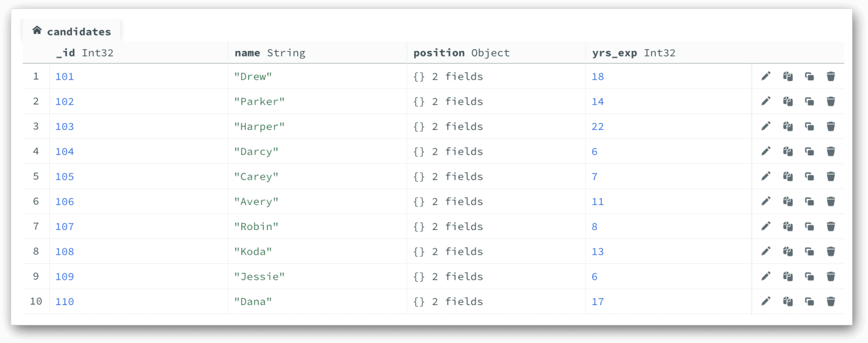Copy the Harper document to clipboard
This screenshot has width=868, height=343.
(x=788, y=127)
